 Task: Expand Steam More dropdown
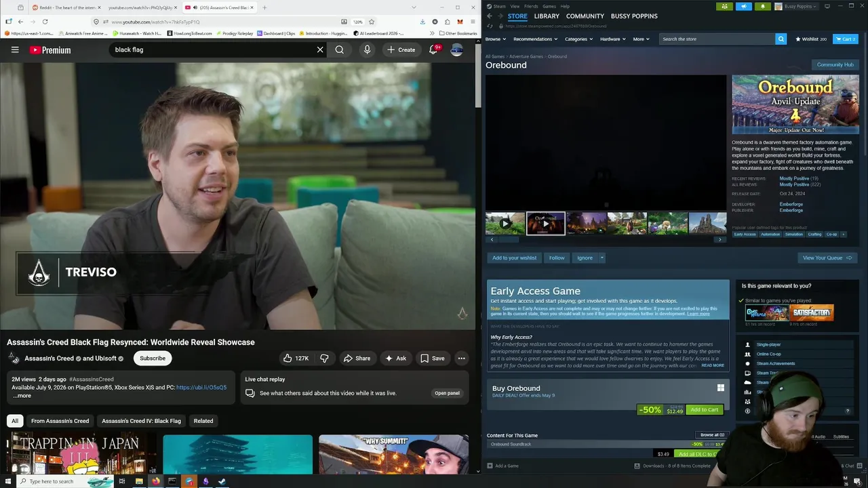click(x=641, y=39)
